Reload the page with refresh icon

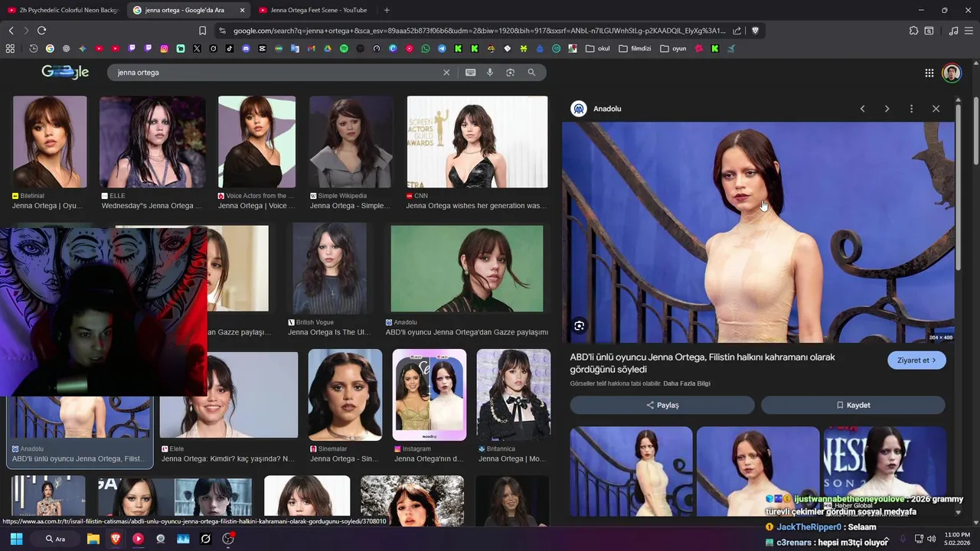[x=41, y=31]
